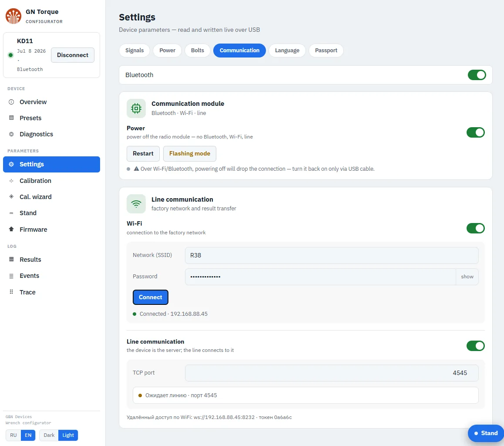
Task: Select the Light theme option
Action: (x=68, y=435)
